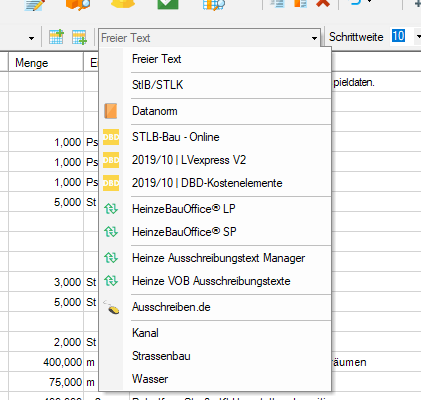Select the Wasser entry
This screenshot has width=421, height=400.
click(x=215, y=379)
